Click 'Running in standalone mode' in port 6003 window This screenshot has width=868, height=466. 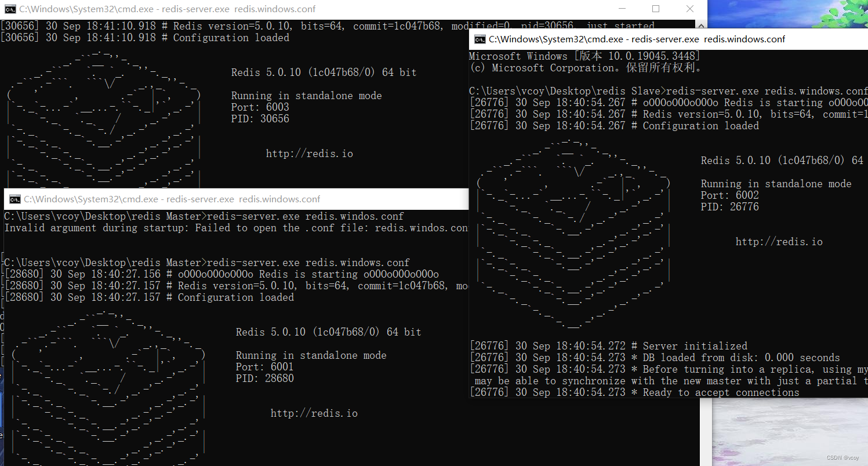coord(306,96)
